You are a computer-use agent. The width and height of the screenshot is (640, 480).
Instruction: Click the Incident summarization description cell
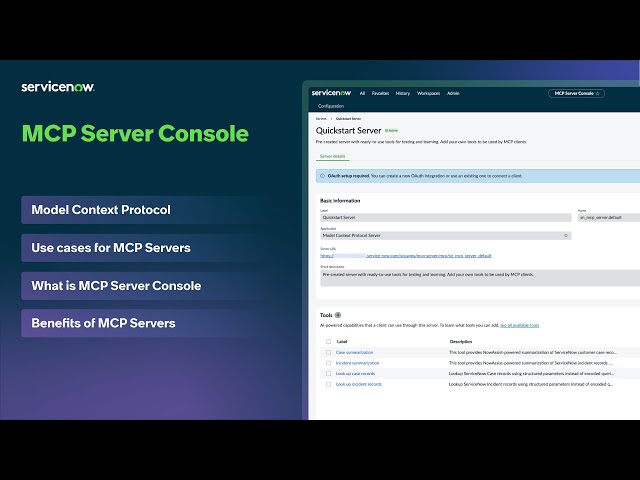[x=531, y=363]
